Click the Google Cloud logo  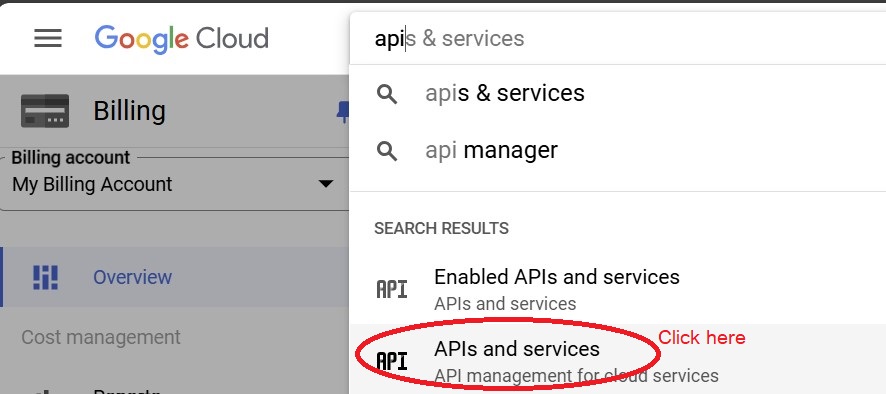pyautogui.click(x=181, y=39)
